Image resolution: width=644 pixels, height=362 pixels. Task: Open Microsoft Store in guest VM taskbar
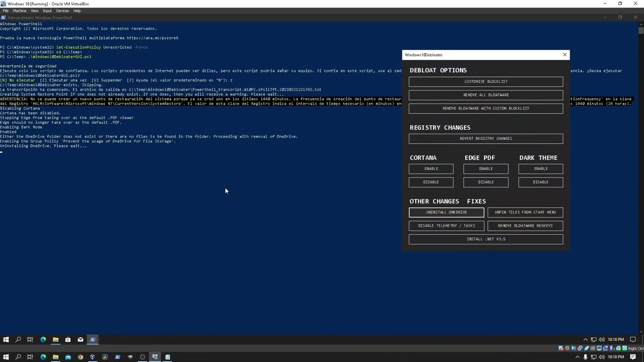(x=68, y=339)
